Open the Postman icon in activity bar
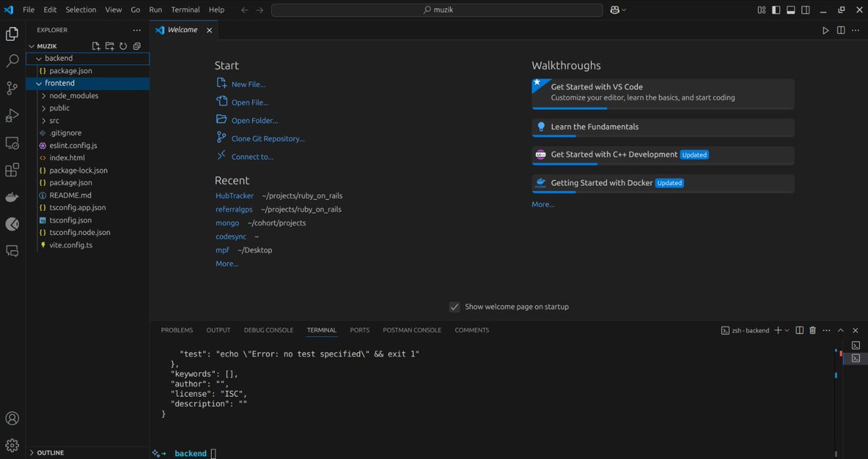The height and width of the screenshot is (459, 868). tap(12, 224)
